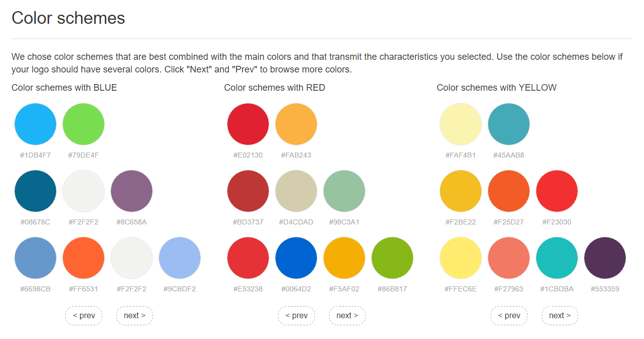Select the dark purple #553359 swatch
644x339 pixels.
click(605, 258)
